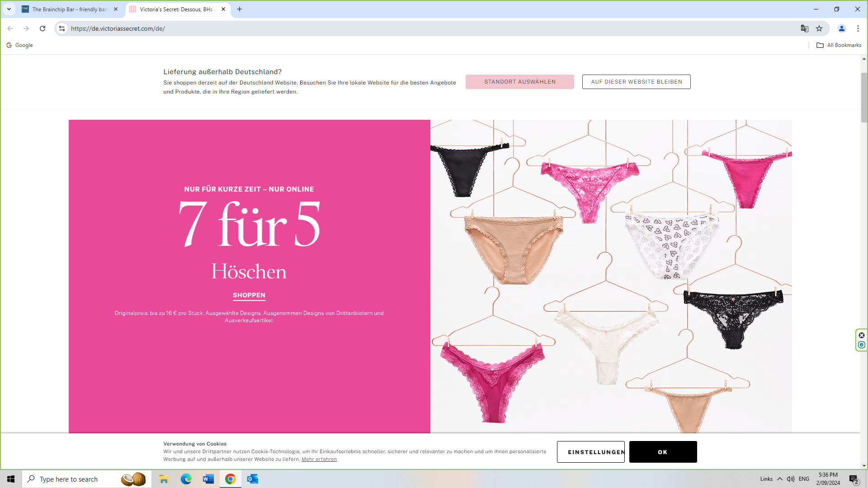Click AUF DIESER WEBSITE BLEIBEN button
The image size is (868, 488).
tap(637, 82)
